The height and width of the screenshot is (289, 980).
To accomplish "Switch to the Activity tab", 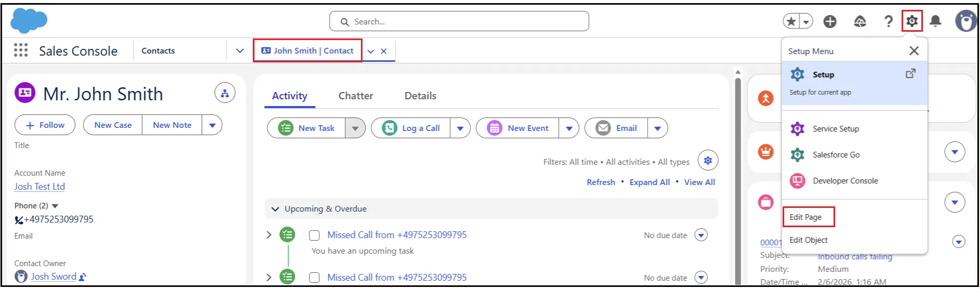I will point(290,96).
